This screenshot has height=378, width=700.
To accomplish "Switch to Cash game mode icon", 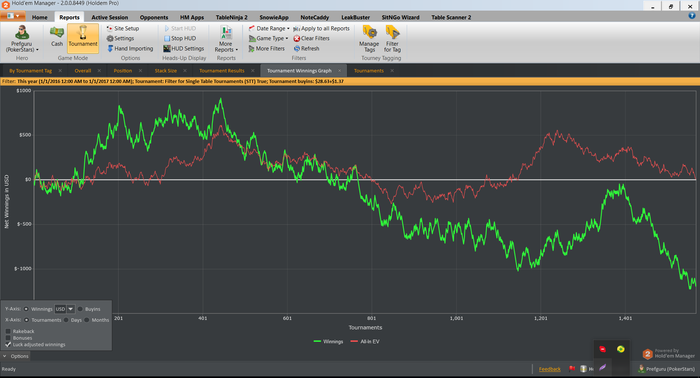I will tap(57, 33).
